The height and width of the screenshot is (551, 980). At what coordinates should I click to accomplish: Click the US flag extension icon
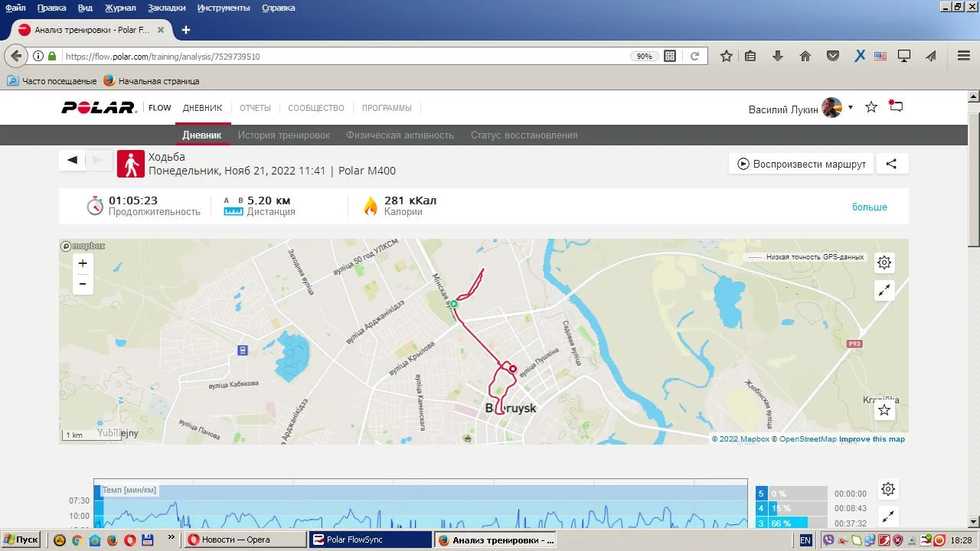point(880,56)
